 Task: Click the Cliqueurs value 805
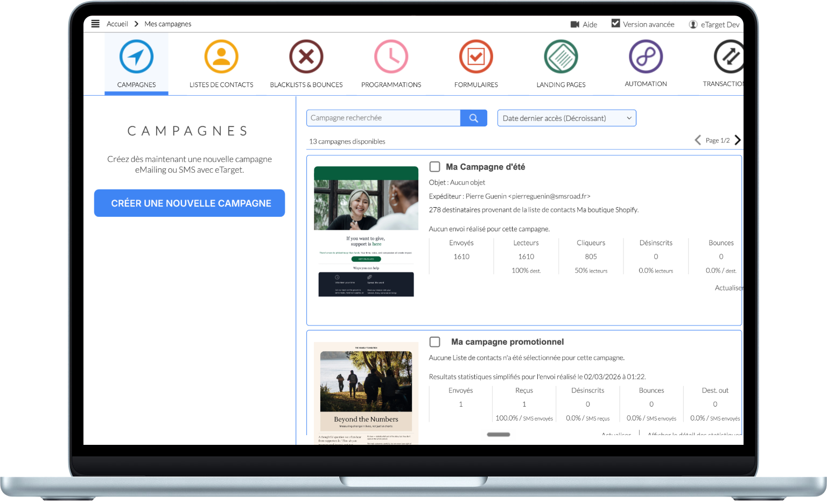point(591,257)
